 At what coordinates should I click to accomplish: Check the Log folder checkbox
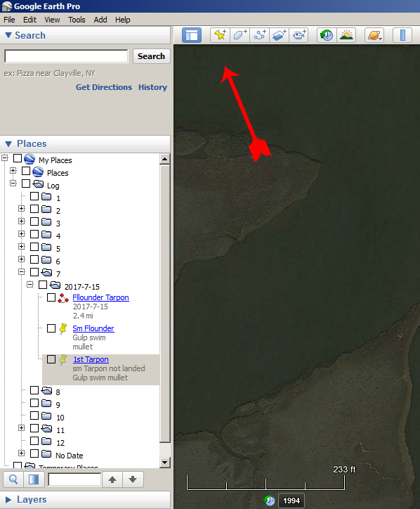pos(26,183)
